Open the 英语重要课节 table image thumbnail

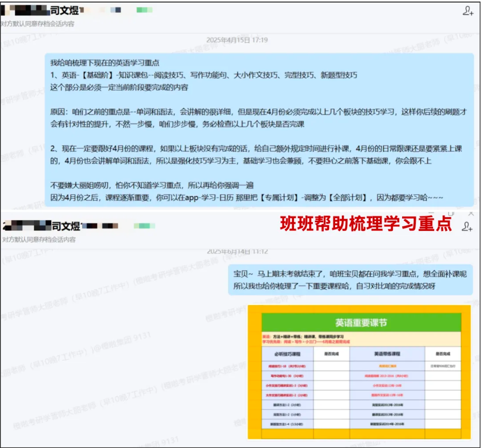point(359,372)
